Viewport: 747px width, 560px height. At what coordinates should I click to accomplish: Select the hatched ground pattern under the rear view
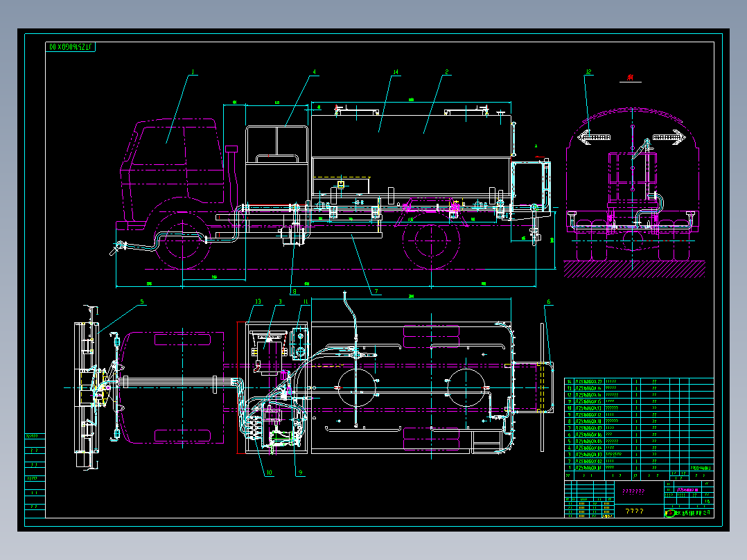[x=634, y=270]
